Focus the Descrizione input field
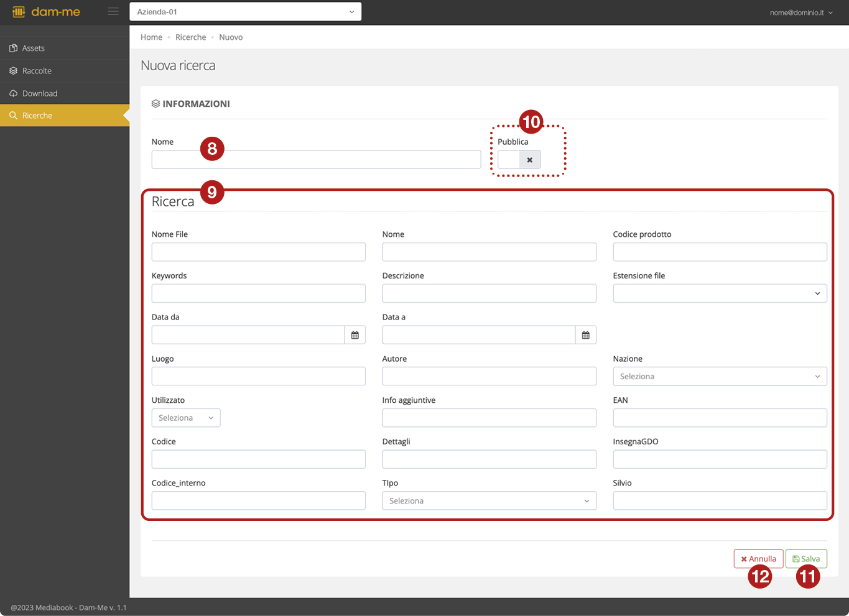849x616 pixels. click(489, 293)
